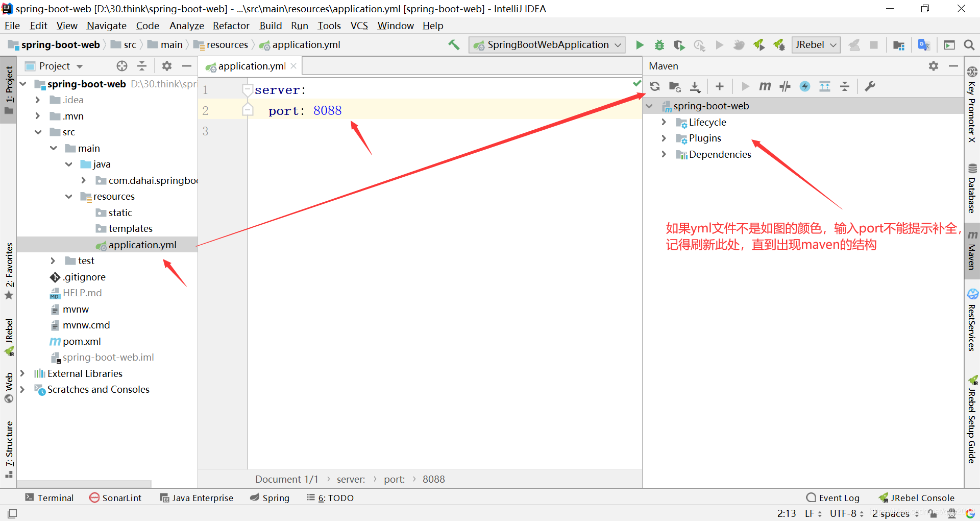Open the VCS menu
Viewport: 980px width, 521px height.
click(x=359, y=26)
